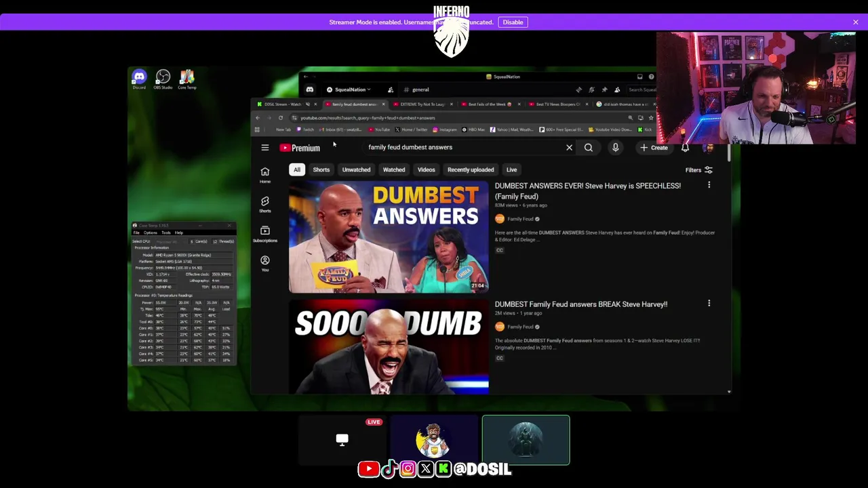
Task: Play the SOOO DUMB thumbnail video
Action: click(389, 346)
